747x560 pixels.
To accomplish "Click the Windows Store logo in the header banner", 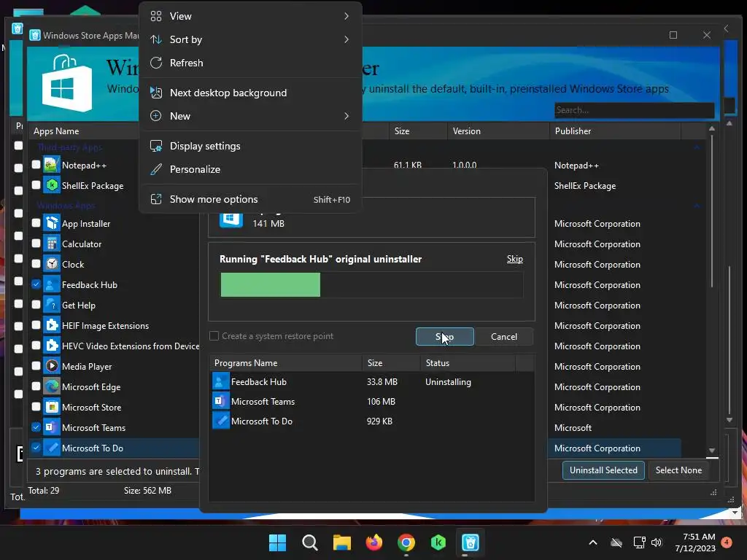I will point(66,84).
